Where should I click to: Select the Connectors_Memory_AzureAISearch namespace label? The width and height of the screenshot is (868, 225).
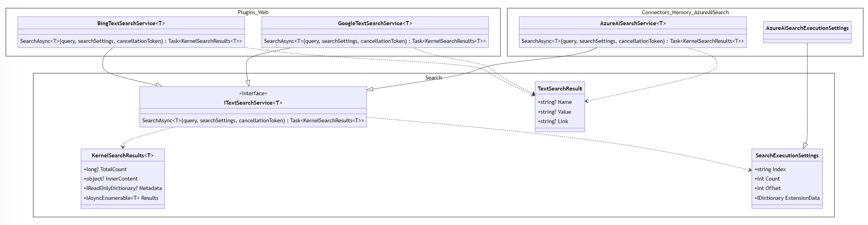[685, 12]
